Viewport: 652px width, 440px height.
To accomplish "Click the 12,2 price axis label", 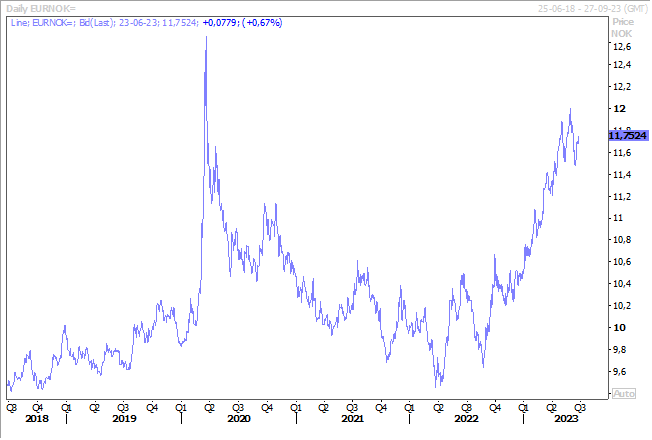I will click(x=622, y=87).
